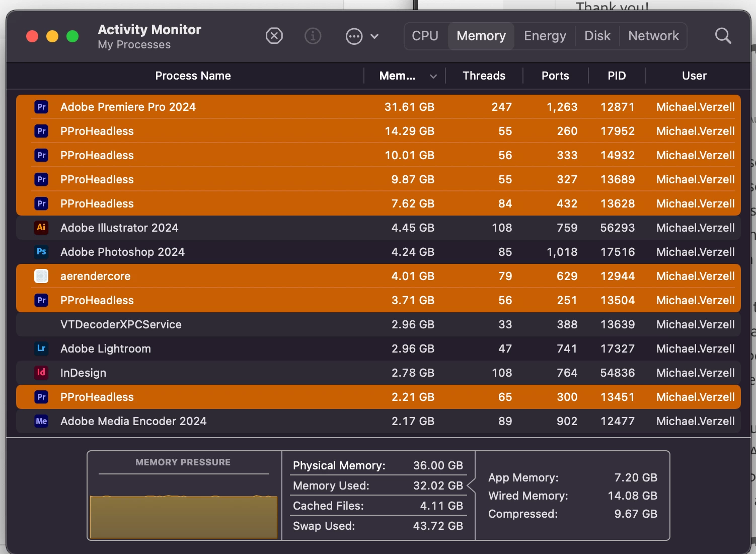Viewport: 756px width, 554px height.
Task: Click the green zoom window button
Action: (x=72, y=36)
